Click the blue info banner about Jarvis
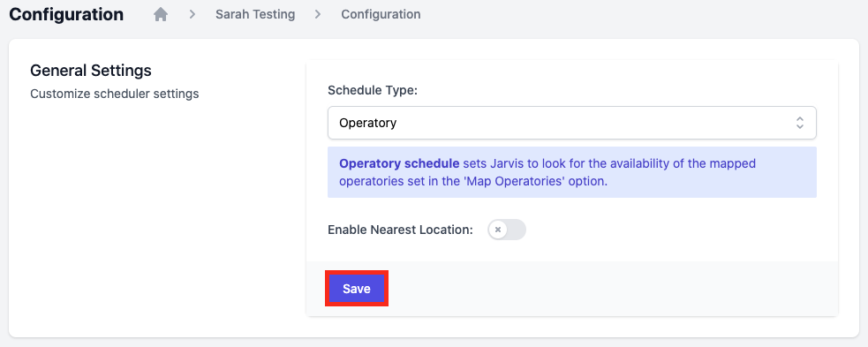Screen dimensions: 868x347 coord(572,172)
